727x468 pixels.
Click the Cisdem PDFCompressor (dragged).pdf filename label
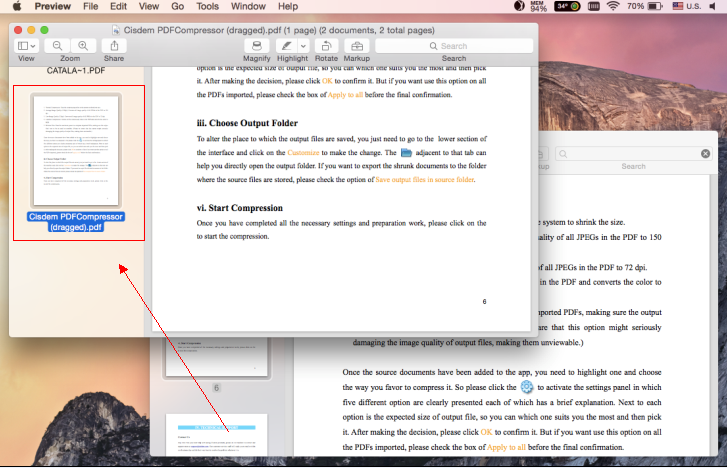tap(76, 222)
